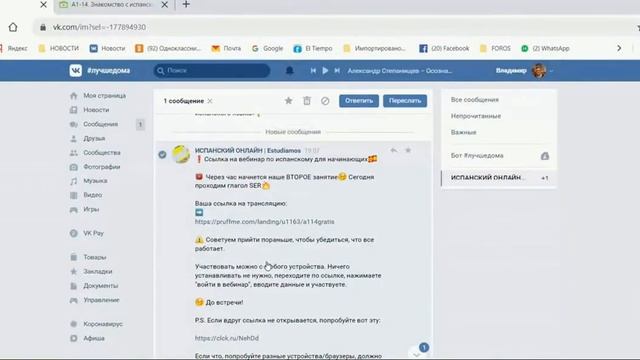The height and width of the screenshot is (360, 640).
Task: Open El Tiempo bookmark
Action: 313,48
